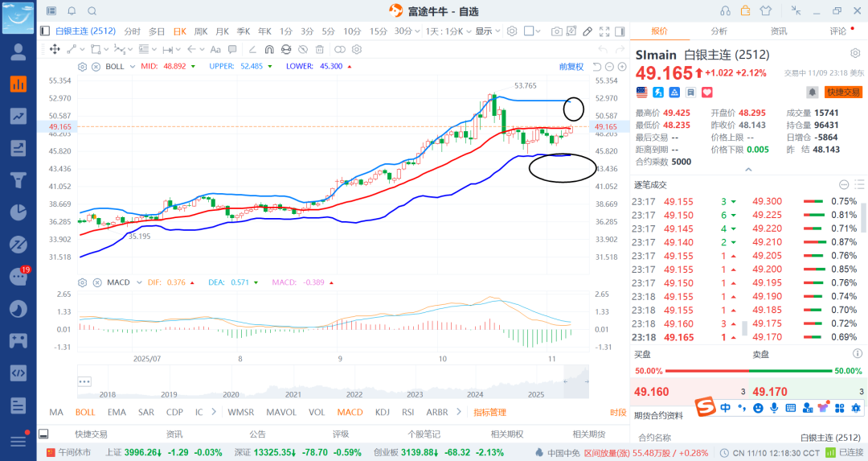Open the 1天:1分K dropdown
The height and width of the screenshot is (461, 868).
(x=448, y=31)
